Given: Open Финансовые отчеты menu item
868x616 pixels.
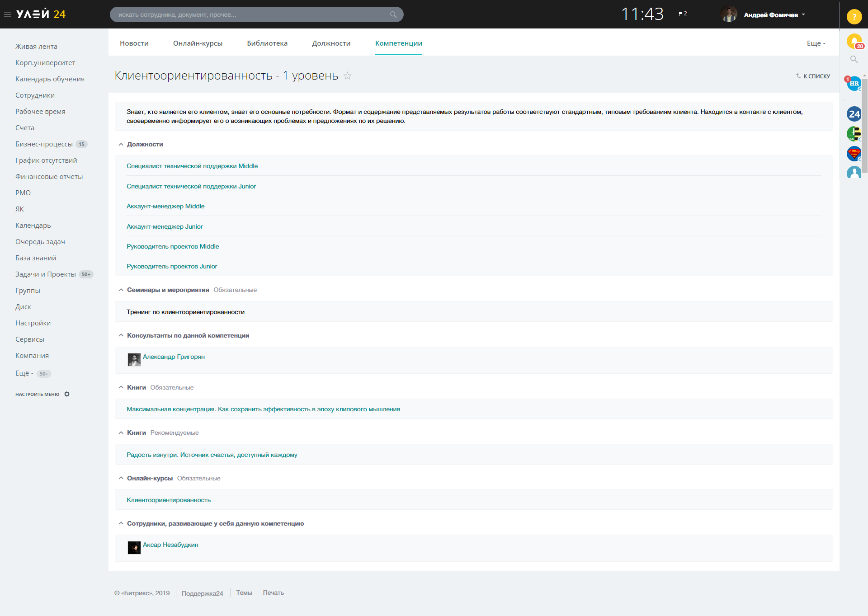Looking at the screenshot, I should click(49, 177).
